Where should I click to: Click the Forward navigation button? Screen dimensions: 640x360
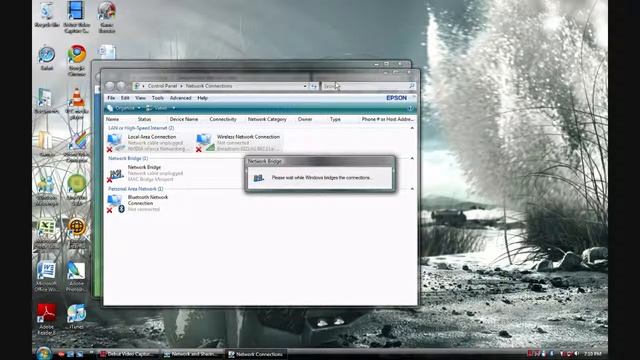121,86
